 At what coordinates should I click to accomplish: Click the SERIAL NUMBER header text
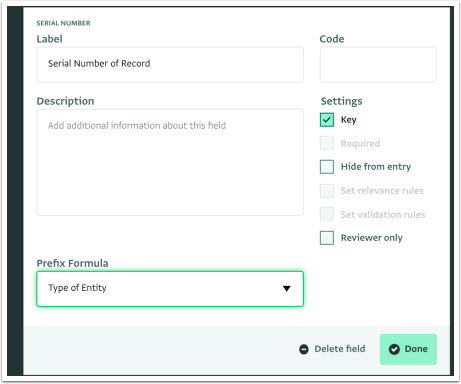click(x=63, y=23)
